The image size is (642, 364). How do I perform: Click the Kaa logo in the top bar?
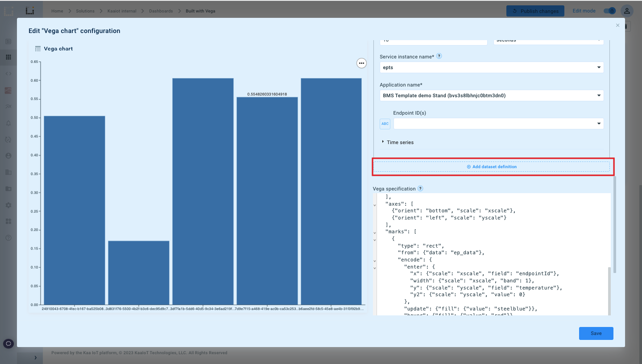click(x=30, y=10)
